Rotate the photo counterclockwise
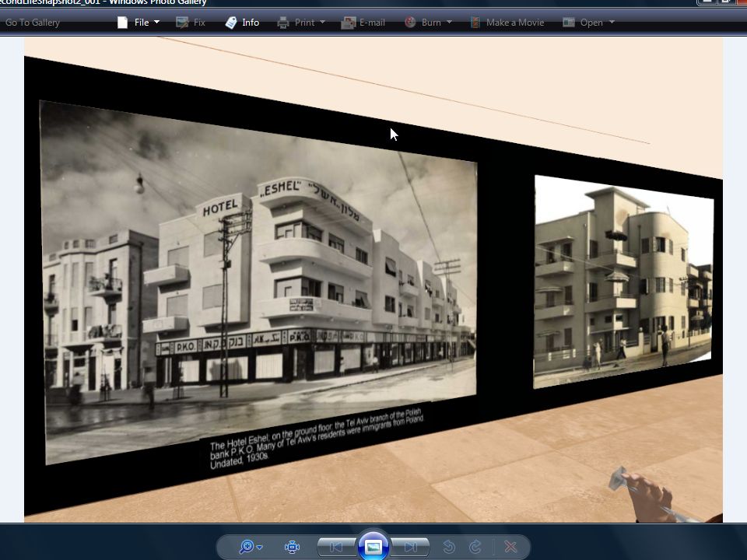Viewport: 747px width, 560px height. [x=449, y=547]
